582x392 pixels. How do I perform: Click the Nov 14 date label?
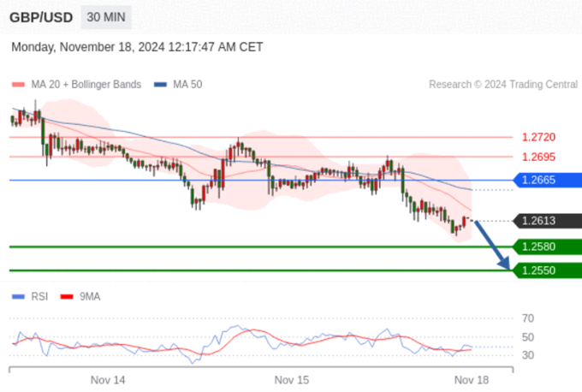108,380
